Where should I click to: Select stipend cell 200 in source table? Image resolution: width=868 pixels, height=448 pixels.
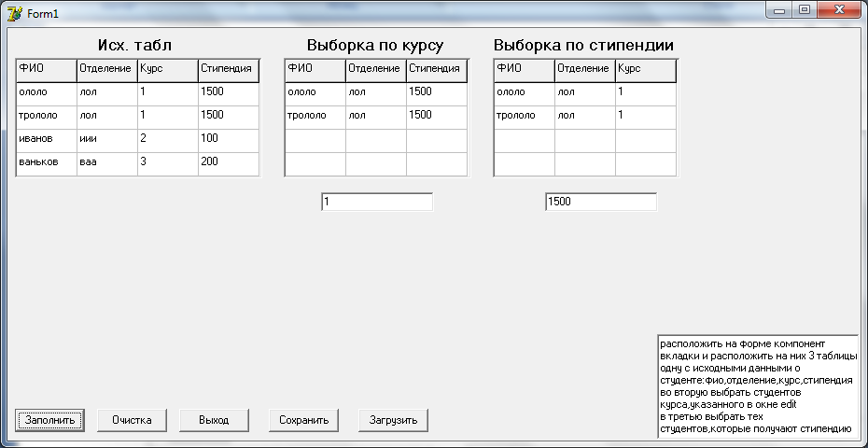coord(229,164)
